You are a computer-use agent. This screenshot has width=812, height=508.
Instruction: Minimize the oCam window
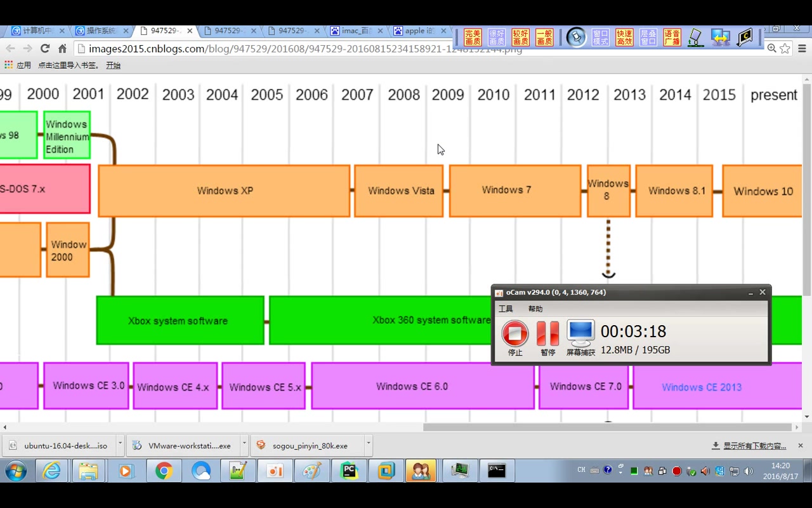[750, 293]
